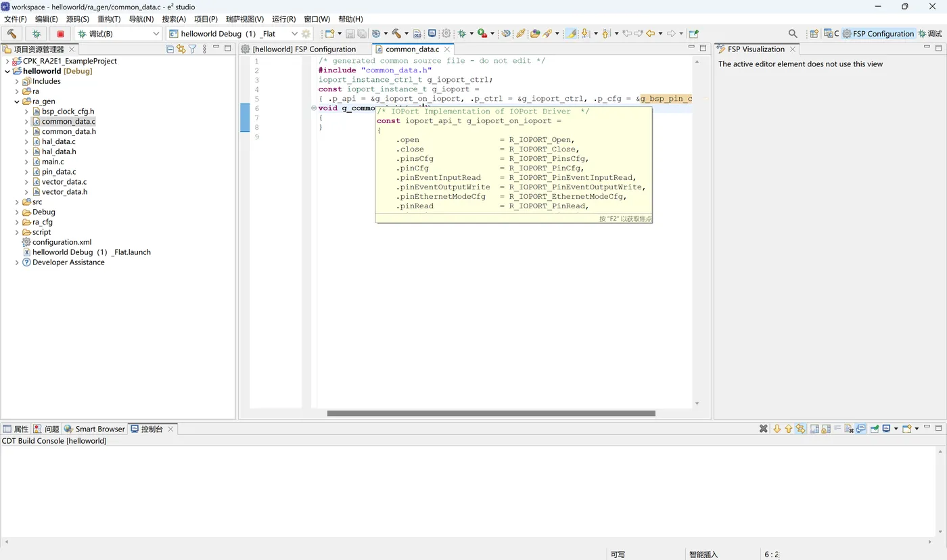Open the dropdown arrow beside the Run icon

[492, 33]
